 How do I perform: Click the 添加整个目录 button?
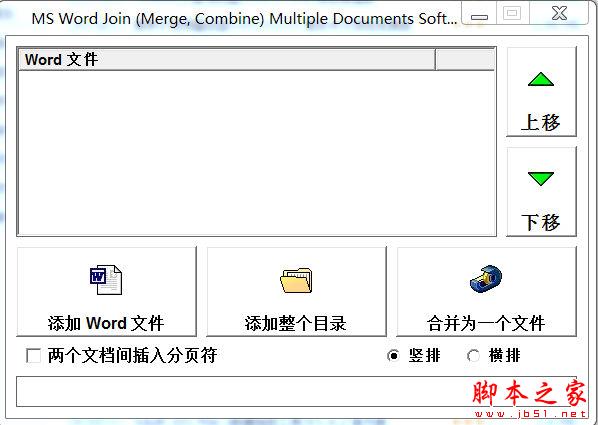point(296,292)
